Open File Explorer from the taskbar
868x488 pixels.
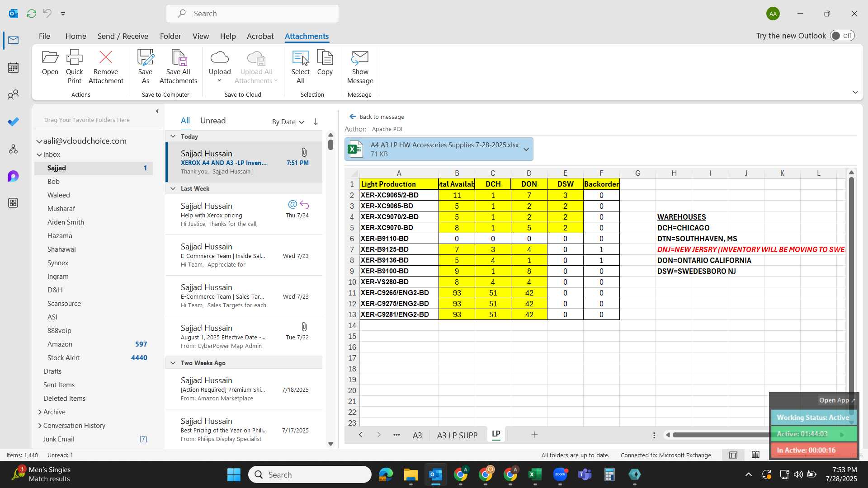[x=410, y=474]
